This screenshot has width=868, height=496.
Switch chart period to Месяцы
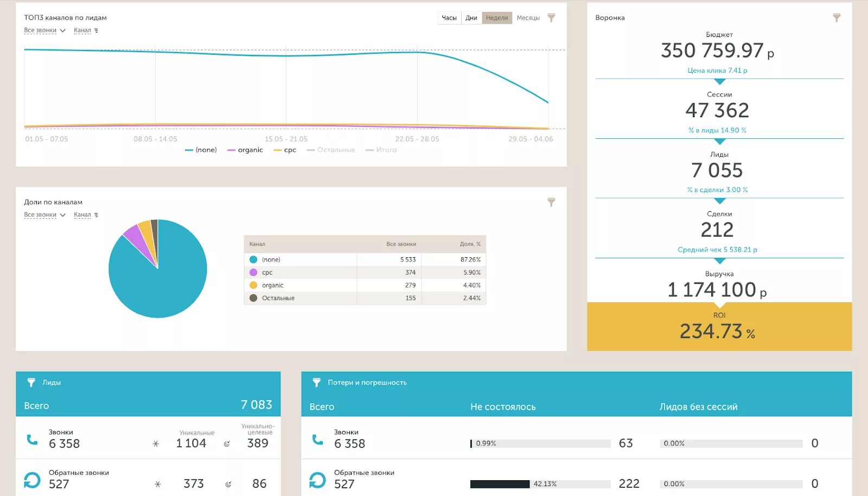[x=528, y=18]
